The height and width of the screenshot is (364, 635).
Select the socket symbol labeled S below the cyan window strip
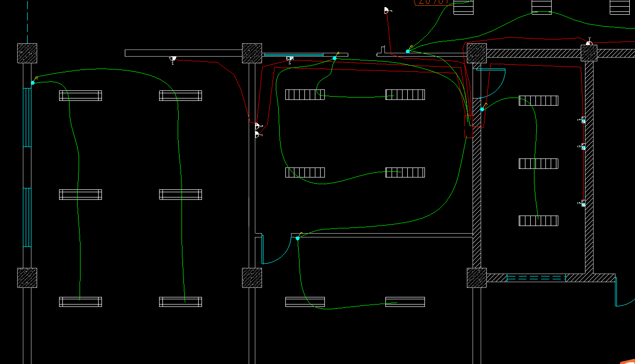[x=289, y=60]
